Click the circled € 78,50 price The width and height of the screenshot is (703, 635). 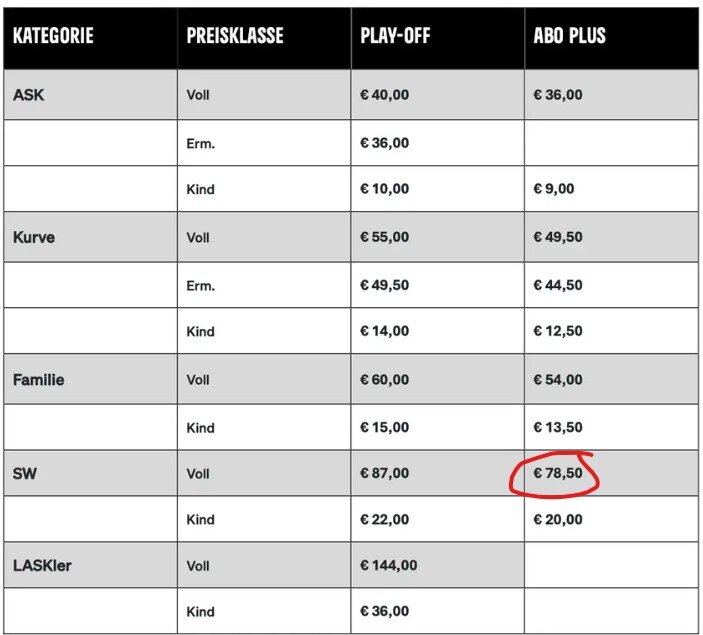point(558,473)
